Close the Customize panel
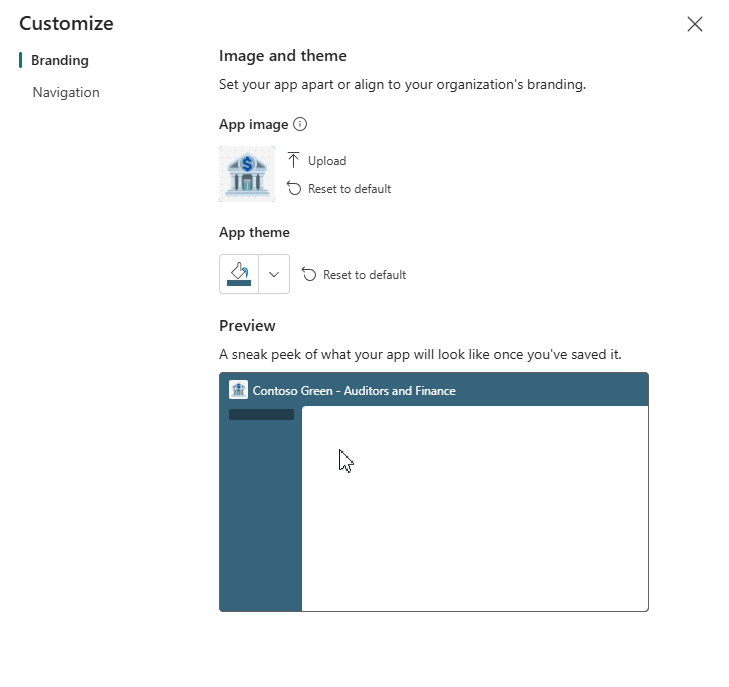 click(x=695, y=24)
